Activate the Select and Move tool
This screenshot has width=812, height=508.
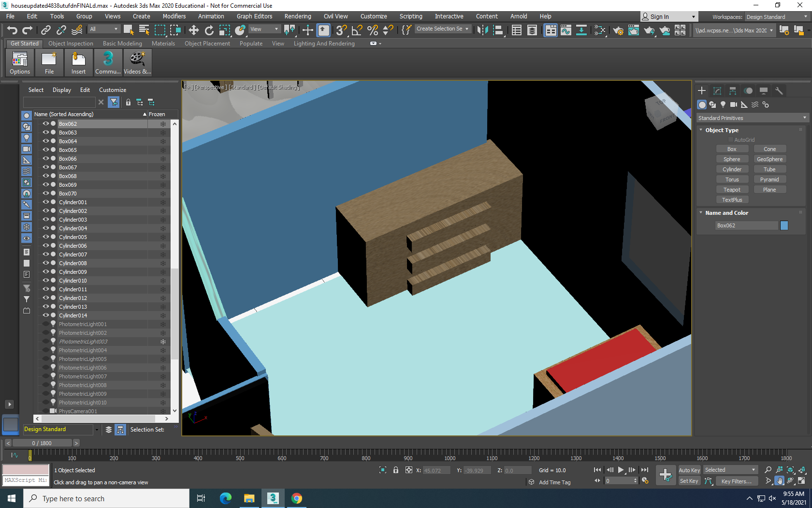193,30
